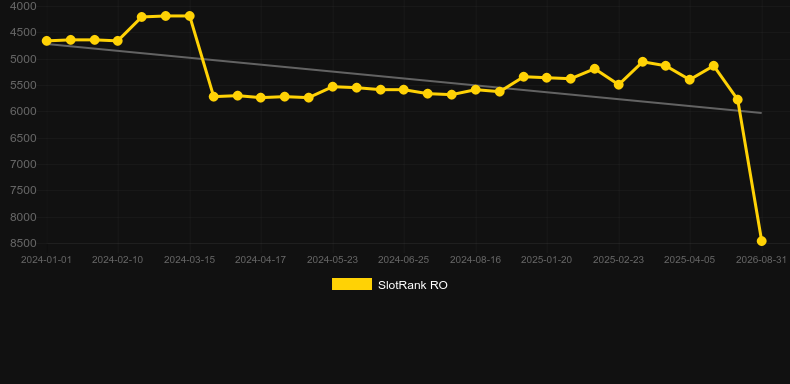
Task: Click the y-axis value 4000
Action: pos(23,6)
